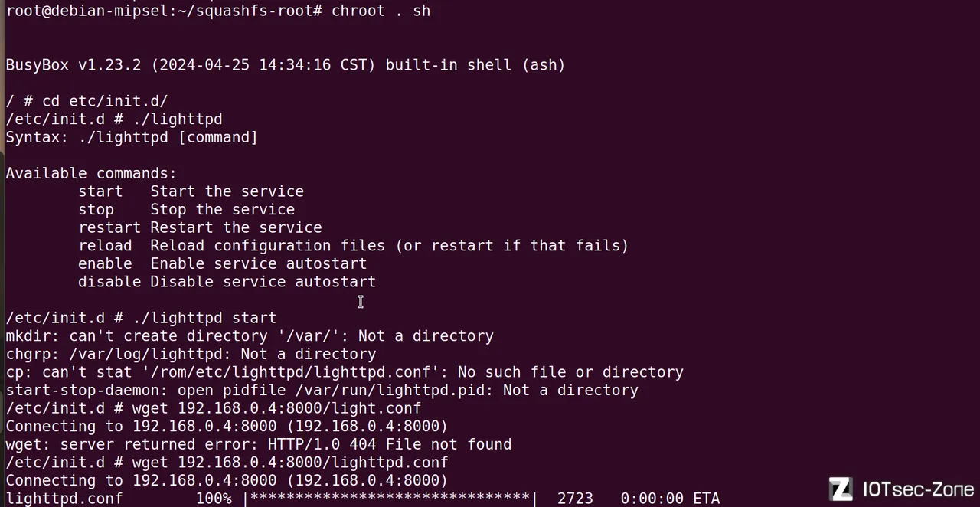The width and height of the screenshot is (980, 507).
Task: Click the 'chroot . sh' command text
Action: pyautogui.click(x=381, y=11)
